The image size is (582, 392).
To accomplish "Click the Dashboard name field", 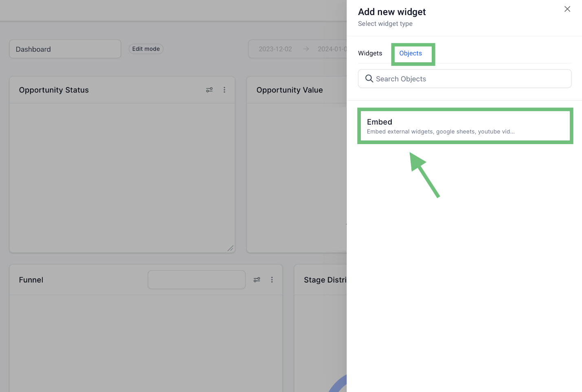I will (x=65, y=49).
